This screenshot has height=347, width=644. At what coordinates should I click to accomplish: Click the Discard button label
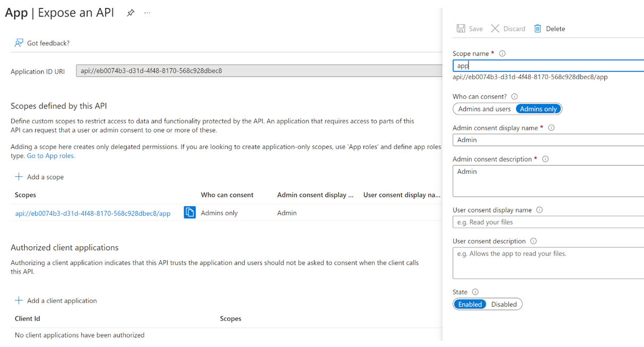point(514,29)
